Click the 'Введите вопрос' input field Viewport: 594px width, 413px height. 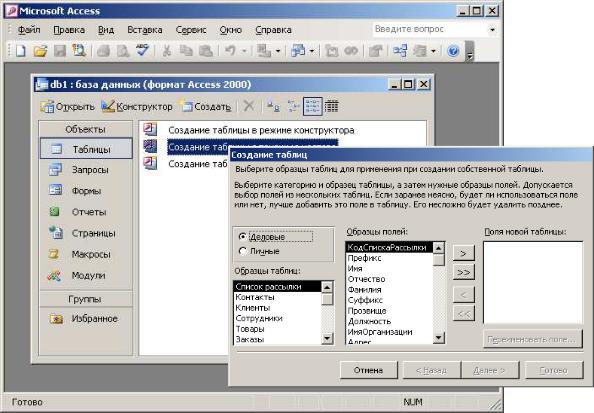(430, 30)
